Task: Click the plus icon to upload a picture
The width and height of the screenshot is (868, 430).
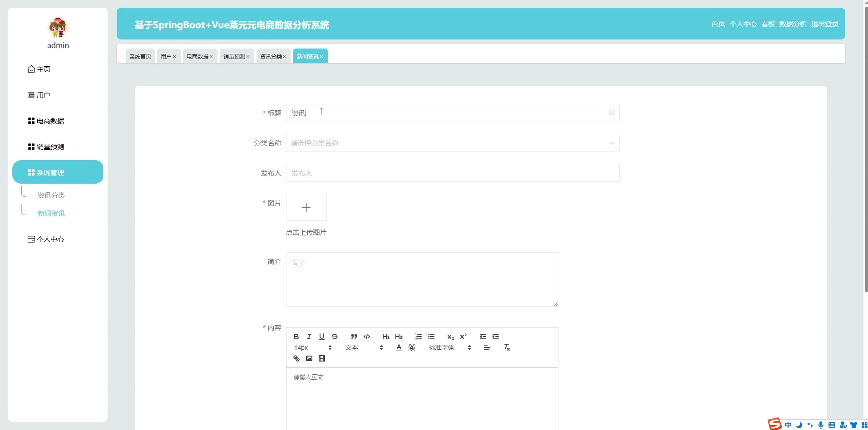Action: pyautogui.click(x=306, y=208)
